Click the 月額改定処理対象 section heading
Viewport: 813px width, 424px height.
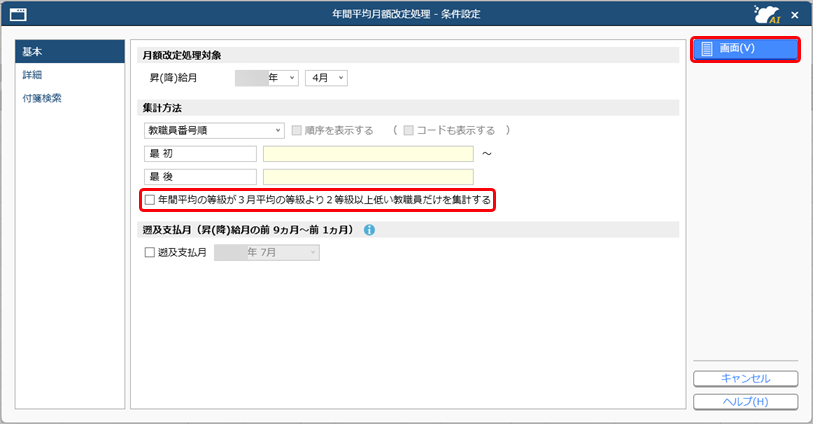click(182, 55)
